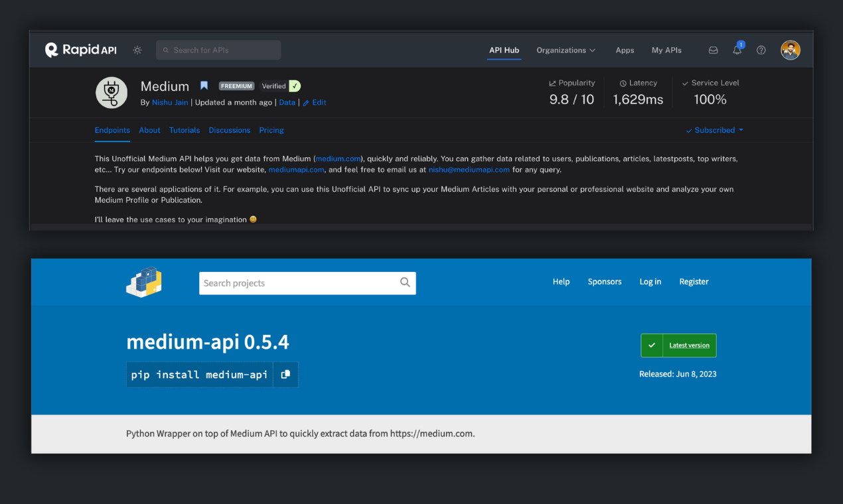
Task: Toggle the light/dark theme sun icon
Action: click(x=137, y=50)
